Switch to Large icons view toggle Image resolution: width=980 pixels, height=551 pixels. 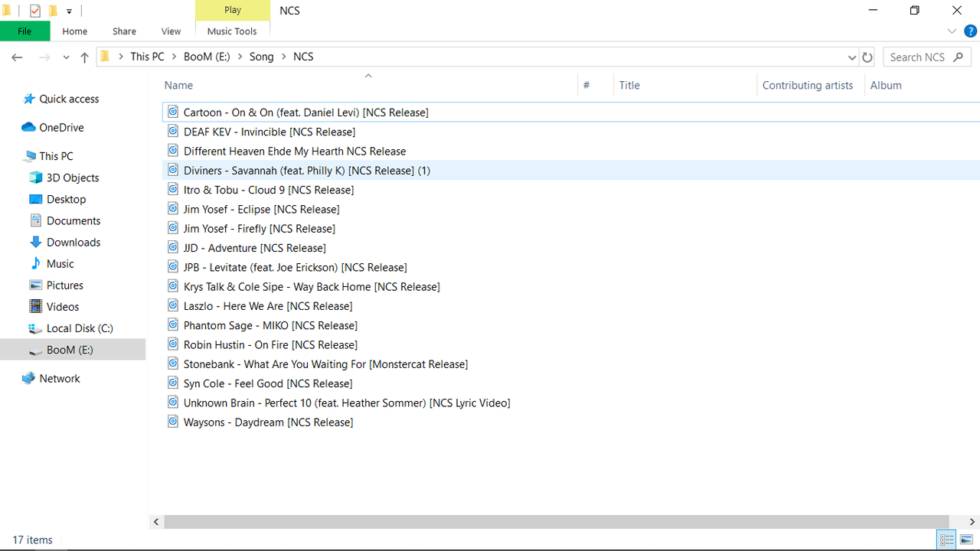tap(966, 540)
